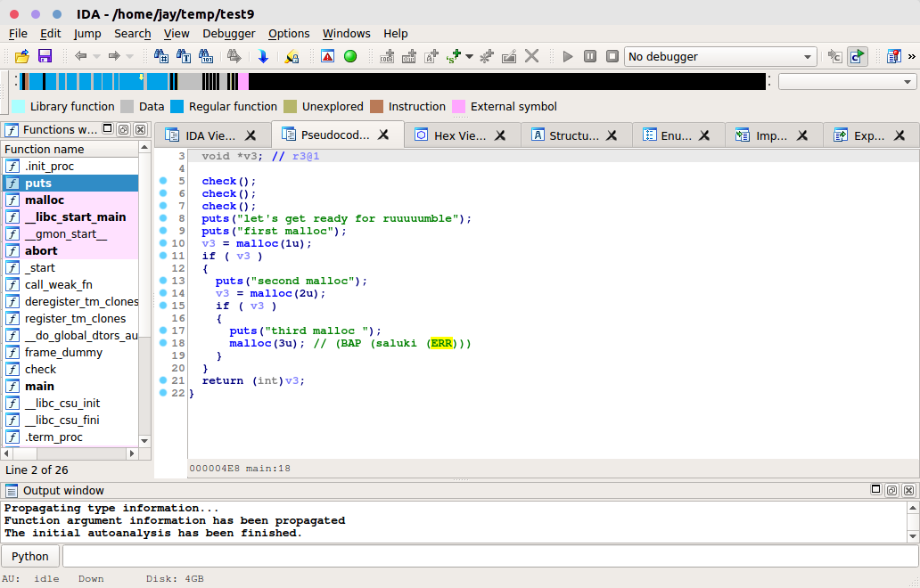Pause the debugger process
This screenshot has width=920, height=588.
click(x=589, y=56)
